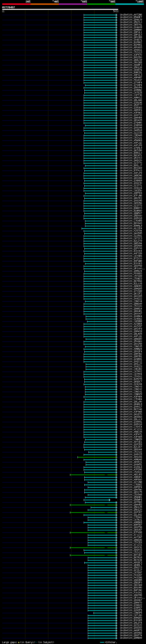Select hit UniRef100_Q5K126
146x644 pixels.
pyautogui.click(x=131, y=67)
